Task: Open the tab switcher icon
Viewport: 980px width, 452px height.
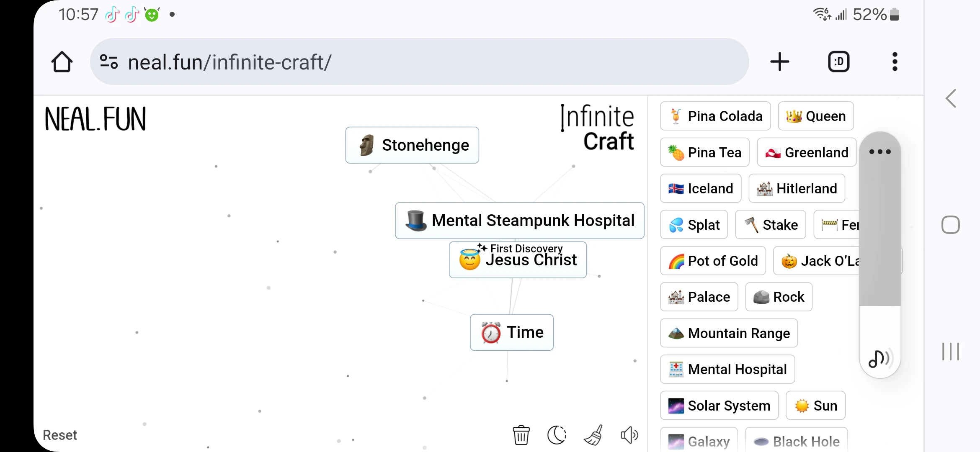Action: (838, 62)
